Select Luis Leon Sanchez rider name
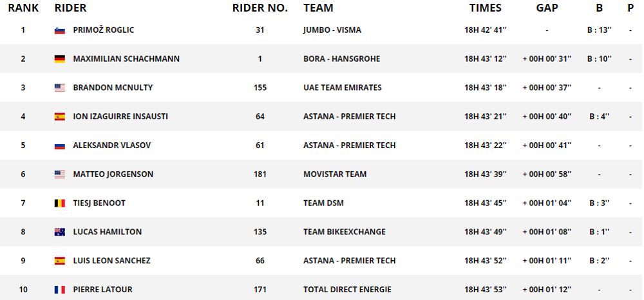The image size is (644, 300). (111, 261)
